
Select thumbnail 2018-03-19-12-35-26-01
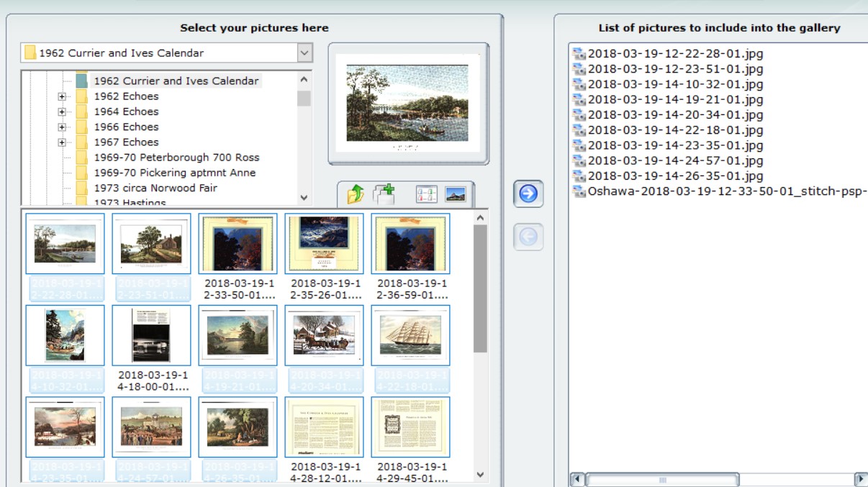tap(324, 243)
